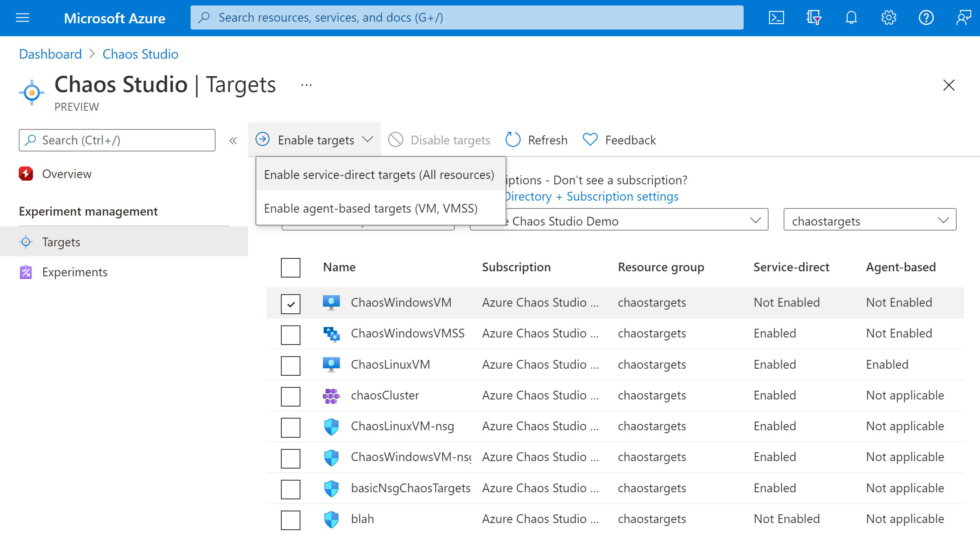Select Enable service-direct targets menu option
The height and width of the screenshot is (558, 980).
pyautogui.click(x=378, y=174)
